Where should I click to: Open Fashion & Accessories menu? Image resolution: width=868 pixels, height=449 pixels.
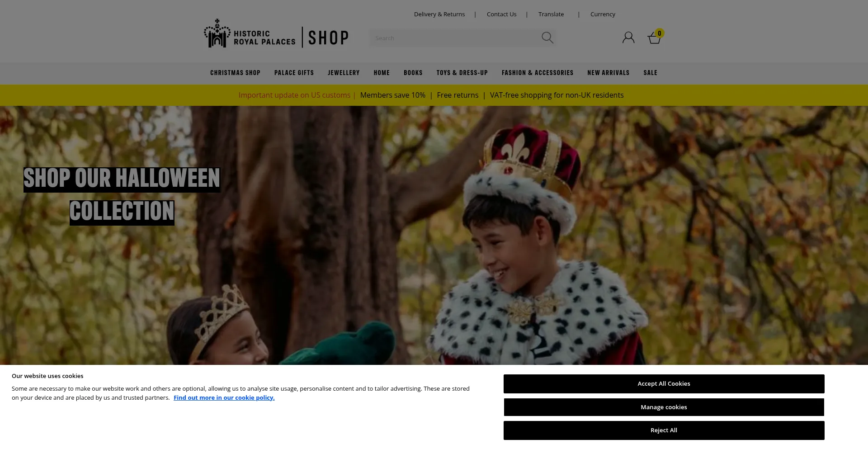pyautogui.click(x=538, y=73)
